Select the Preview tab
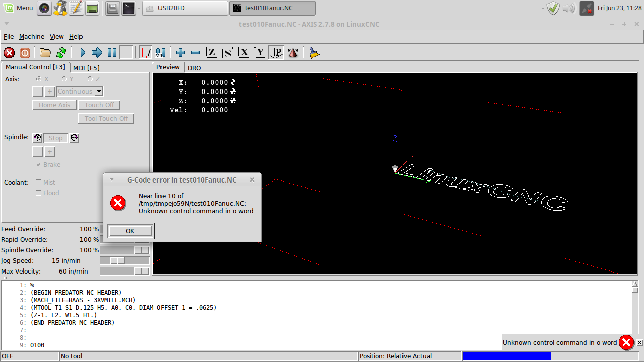Image resolution: width=644 pixels, height=362 pixels. point(168,67)
